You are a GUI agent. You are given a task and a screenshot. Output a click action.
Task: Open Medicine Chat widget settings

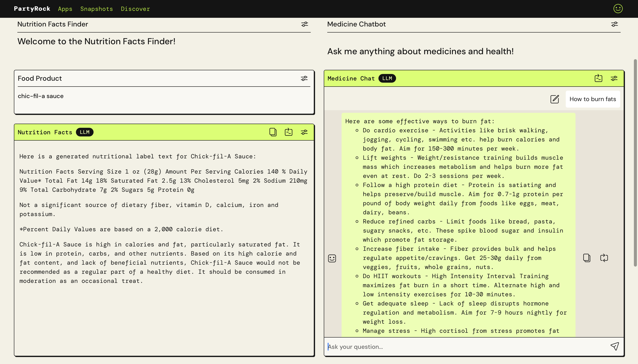coord(614,79)
